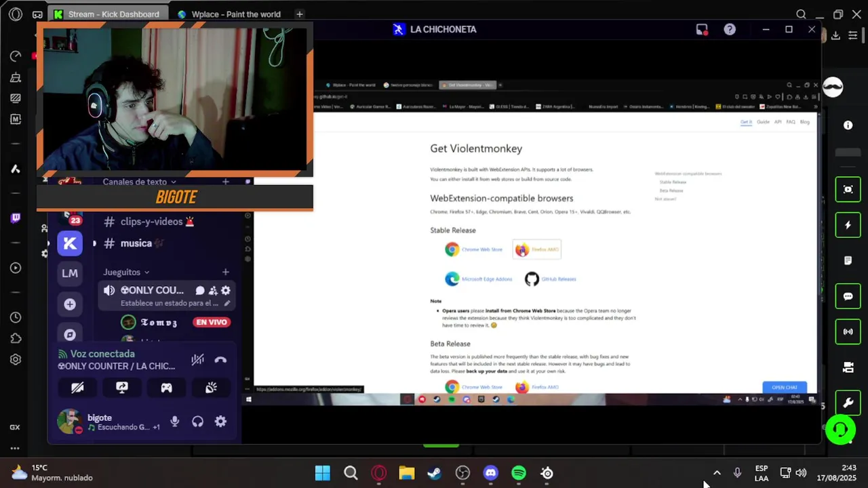The width and height of the screenshot is (868, 488).
Task: Open the sidebar player icon
Action: click(16, 268)
